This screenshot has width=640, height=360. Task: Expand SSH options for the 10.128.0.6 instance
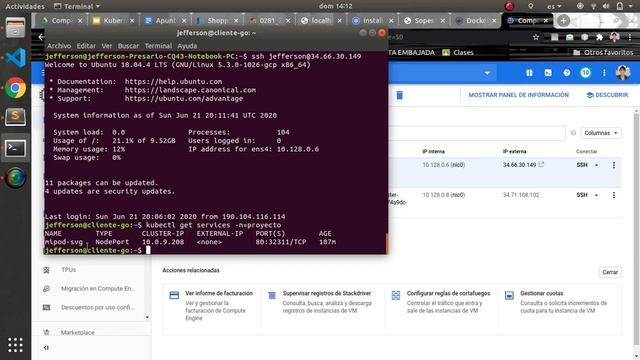596,165
